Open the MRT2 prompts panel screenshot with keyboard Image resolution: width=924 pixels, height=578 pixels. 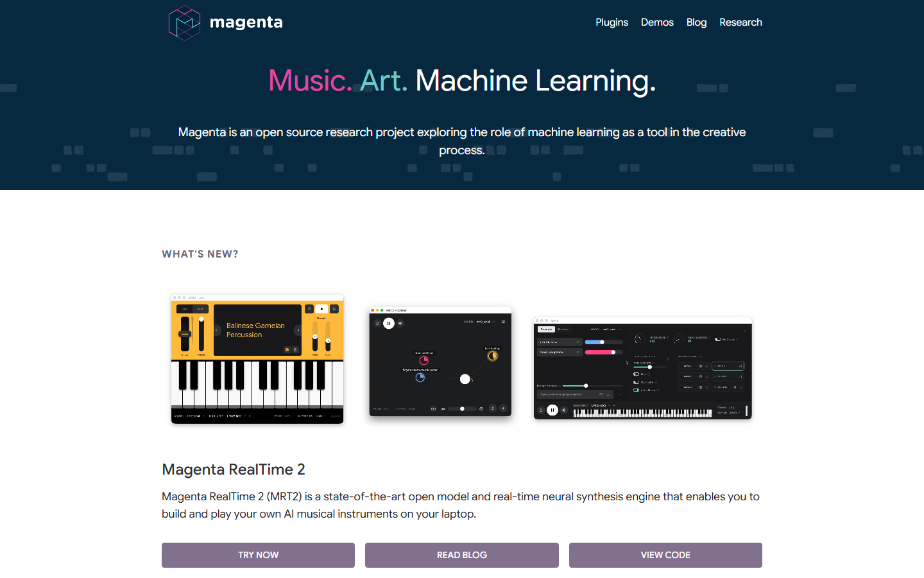click(x=642, y=368)
